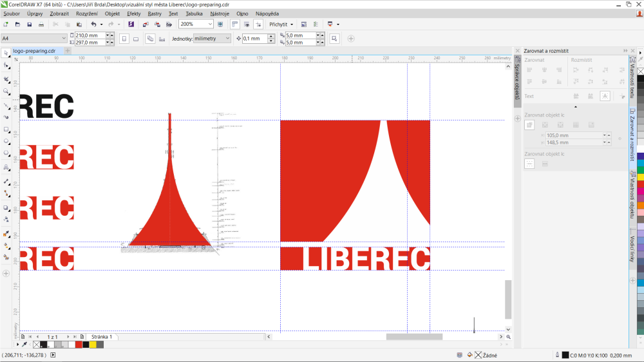
Task: Select the Crop tool in toolbox
Action: click(6, 79)
